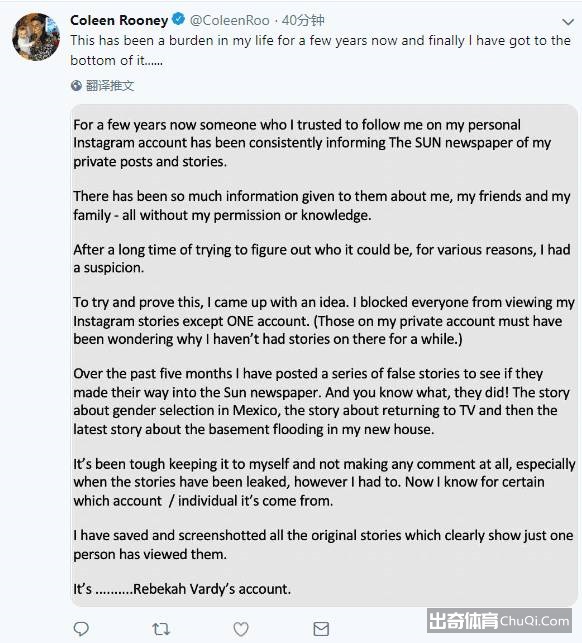Image resolution: width=582 pixels, height=643 pixels.
Task: Click the 40分钟 timestamp
Action: [303, 20]
